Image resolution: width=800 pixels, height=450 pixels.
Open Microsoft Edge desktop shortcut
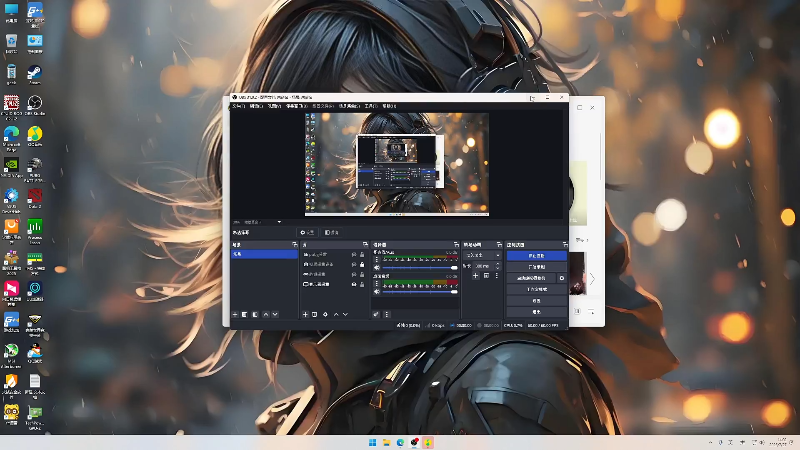[11, 138]
